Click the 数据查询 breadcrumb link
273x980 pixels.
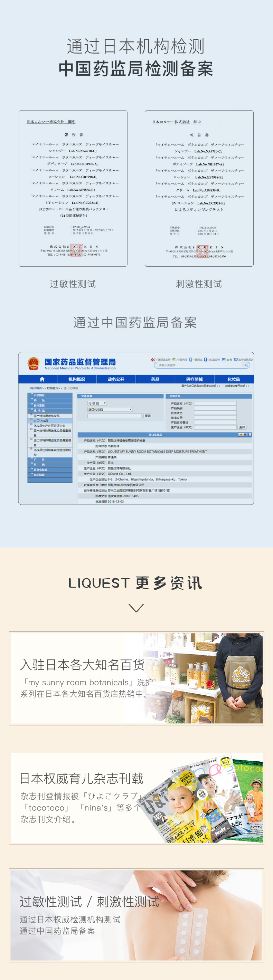(x=53, y=388)
